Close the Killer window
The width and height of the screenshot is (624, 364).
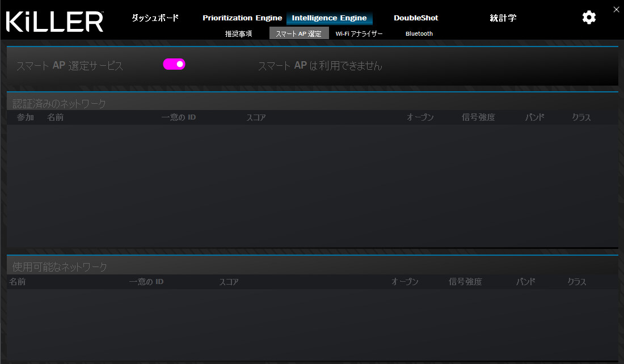617,10
